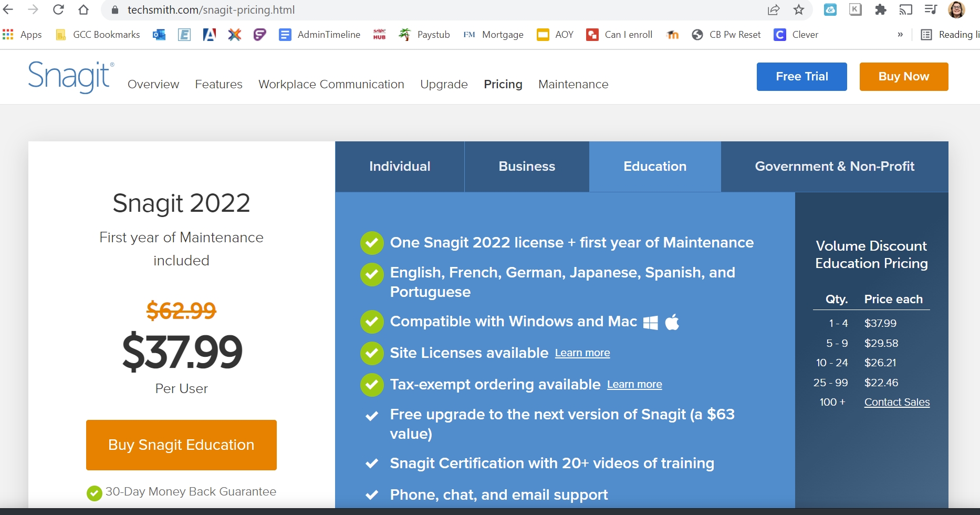Select the Education pricing tab
This screenshot has height=515, width=980.
pyautogui.click(x=655, y=167)
